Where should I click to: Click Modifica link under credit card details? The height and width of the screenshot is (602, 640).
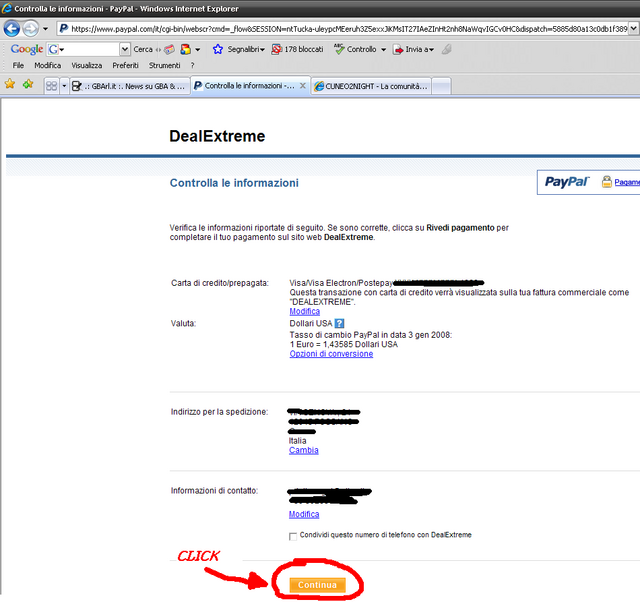(304, 311)
